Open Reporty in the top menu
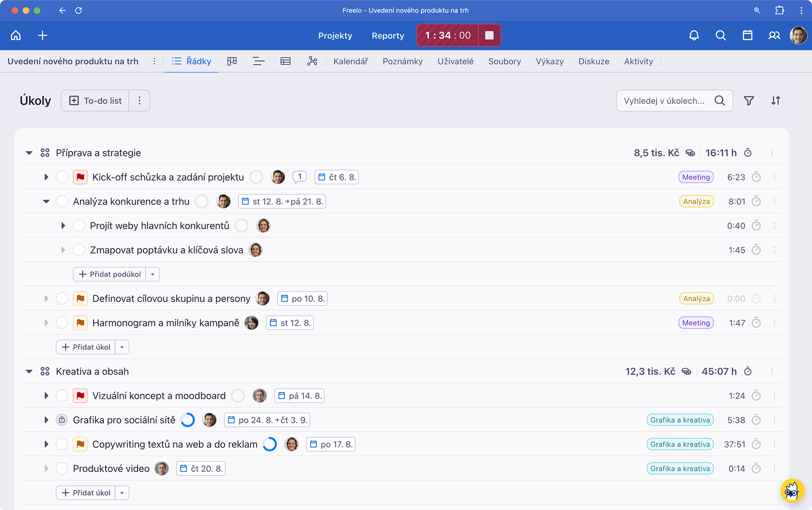 [x=388, y=35]
